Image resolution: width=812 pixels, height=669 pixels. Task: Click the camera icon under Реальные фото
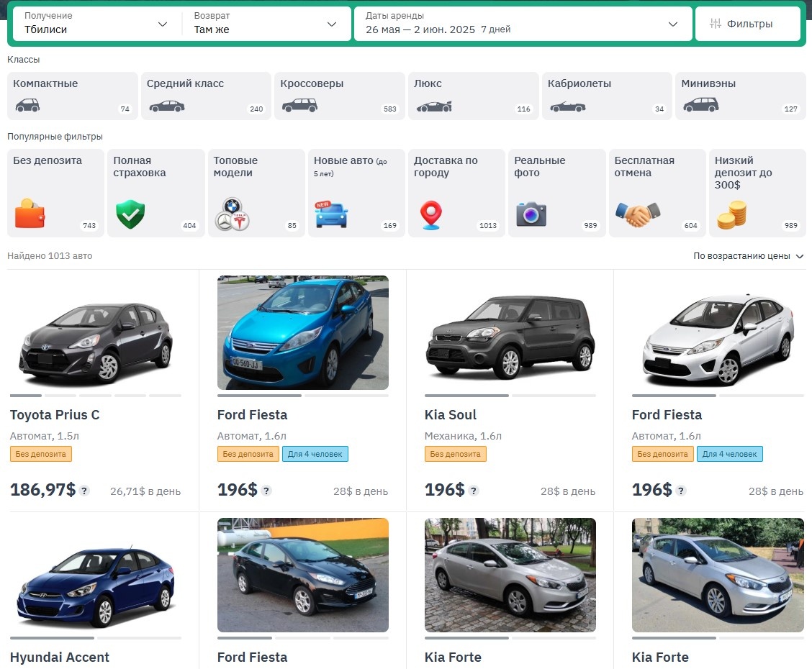(531, 214)
